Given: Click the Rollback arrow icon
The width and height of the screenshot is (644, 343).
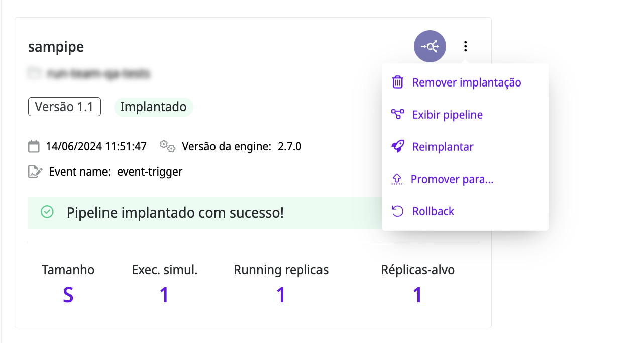Looking at the screenshot, I should [x=397, y=211].
